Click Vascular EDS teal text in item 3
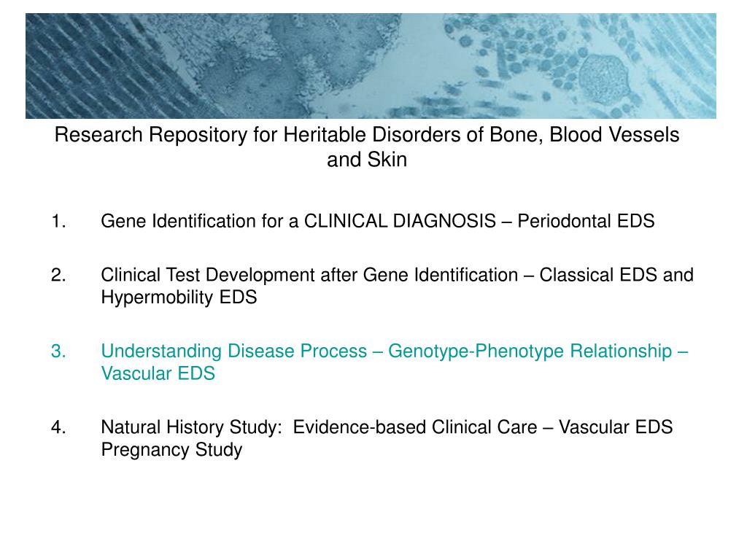This screenshot has height=560, width=747. (x=158, y=373)
